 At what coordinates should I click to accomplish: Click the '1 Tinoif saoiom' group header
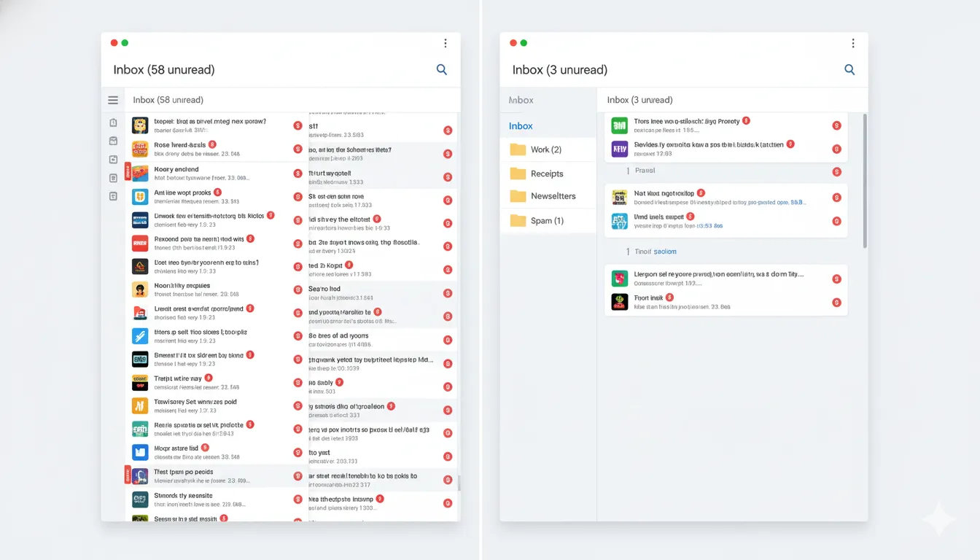click(x=651, y=252)
